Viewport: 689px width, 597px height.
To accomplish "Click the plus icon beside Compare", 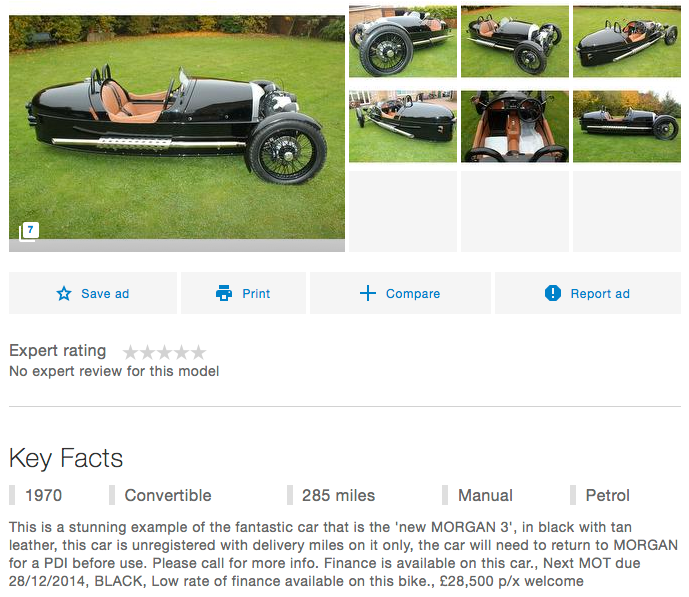I will tap(367, 293).
